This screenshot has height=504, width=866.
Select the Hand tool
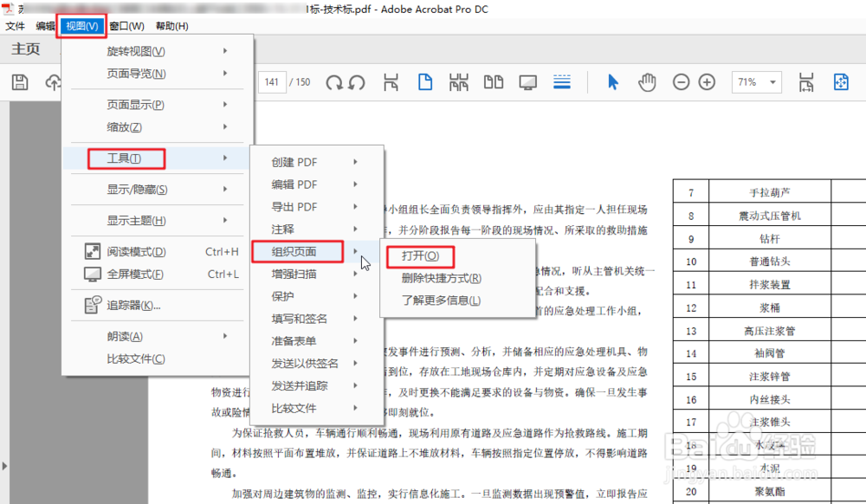645,81
